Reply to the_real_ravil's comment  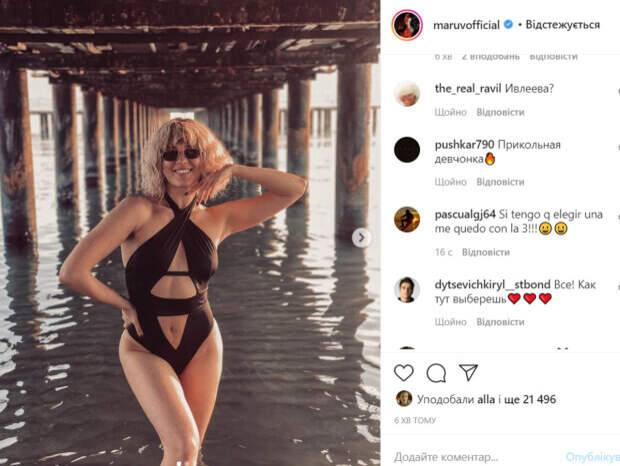500,112
